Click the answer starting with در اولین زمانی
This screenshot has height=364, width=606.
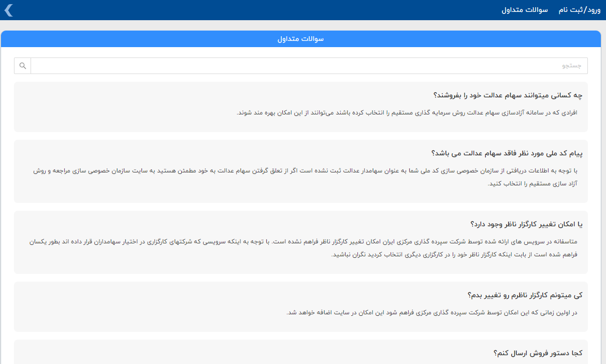pos(431,312)
